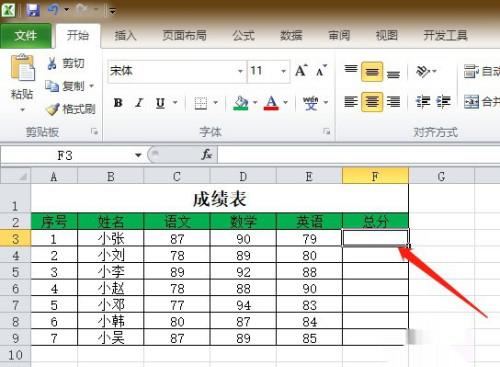This screenshot has width=500, height=367.
Task: Click the Save icon in quick access toolbar
Action: [33, 10]
